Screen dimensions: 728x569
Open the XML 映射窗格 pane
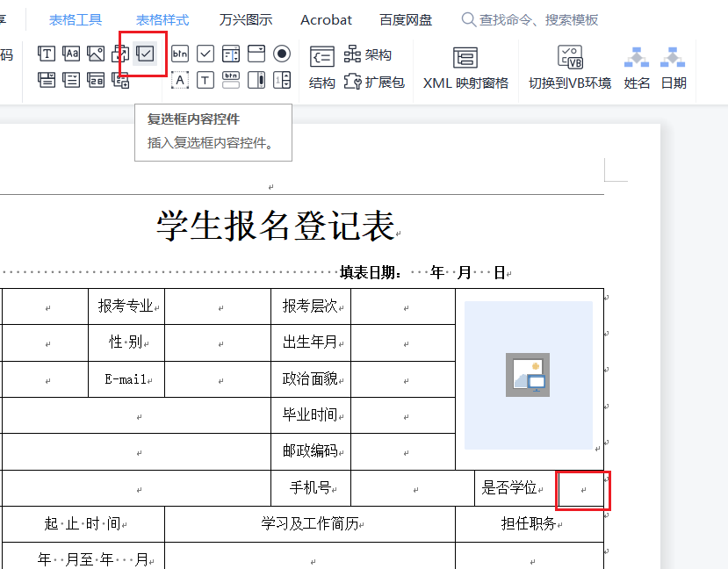465,68
